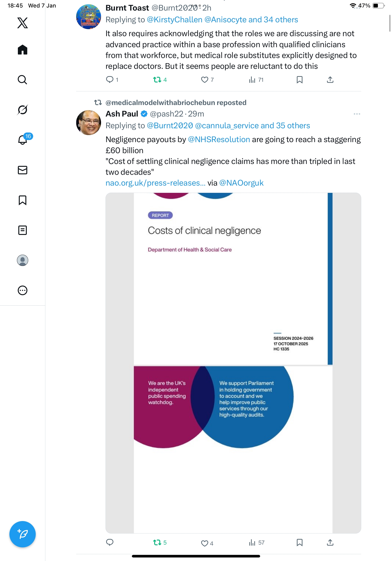Open your profile from the sidebar

23,260
